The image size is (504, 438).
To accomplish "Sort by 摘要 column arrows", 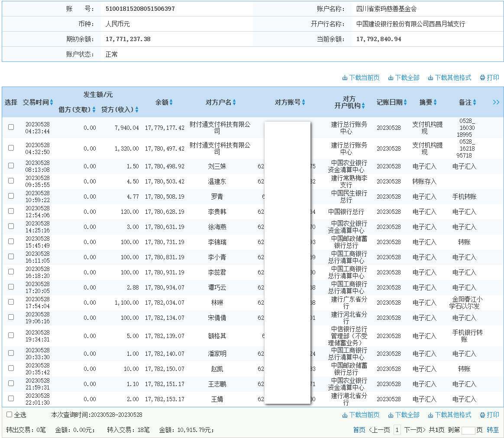I will [435, 102].
